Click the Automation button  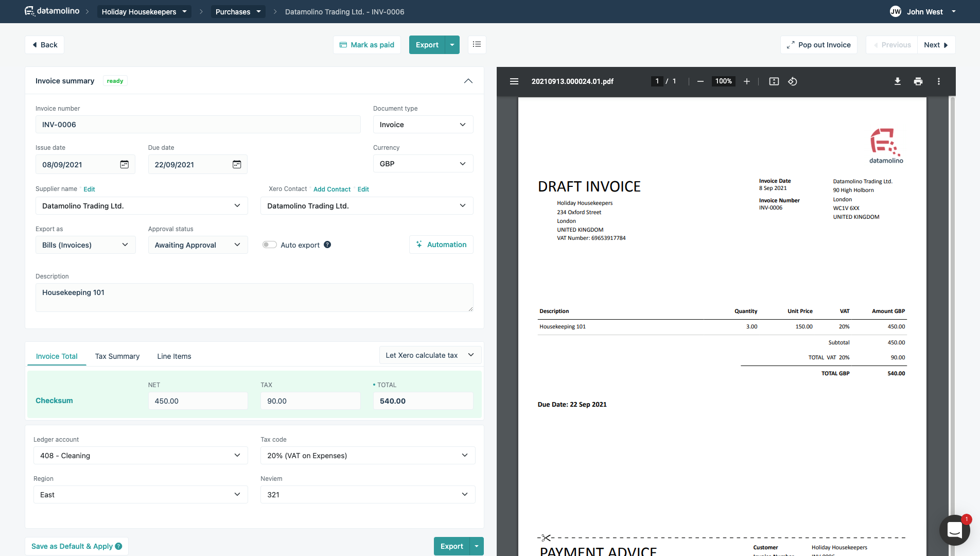[x=441, y=245]
